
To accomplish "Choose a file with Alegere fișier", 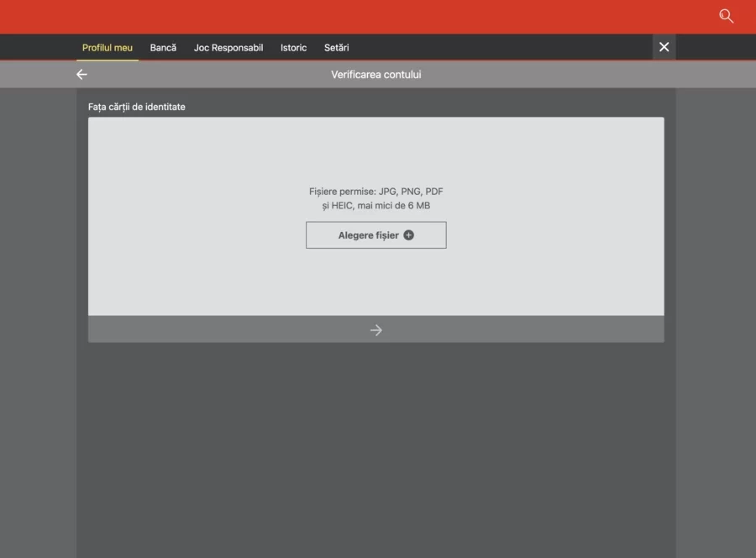I will pyautogui.click(x=376, y=234).
